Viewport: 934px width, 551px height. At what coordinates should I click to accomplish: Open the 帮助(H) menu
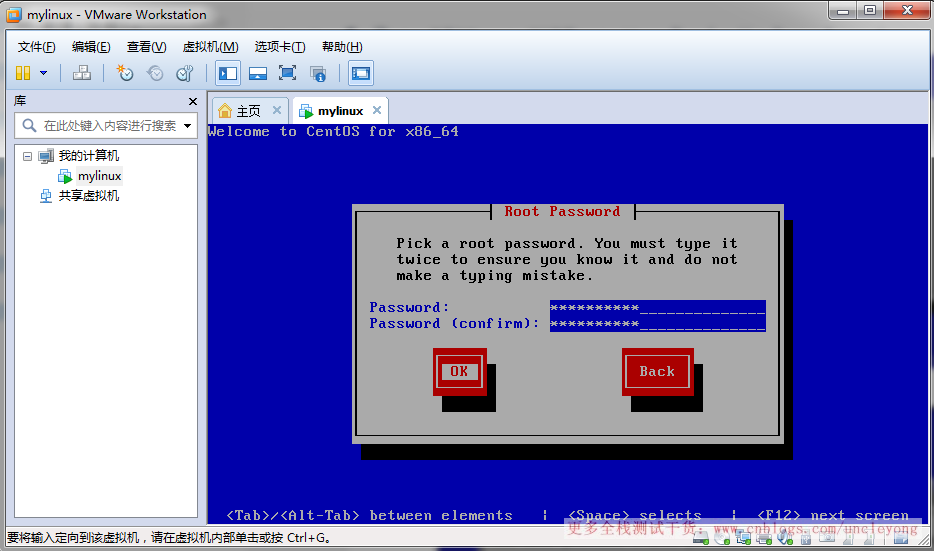(x=342, y=47)
